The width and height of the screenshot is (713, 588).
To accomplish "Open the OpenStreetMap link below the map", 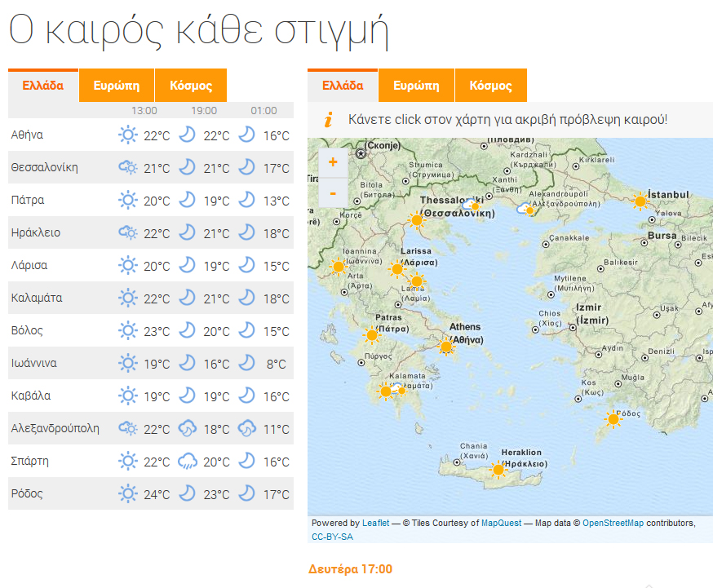I will 613,523.
